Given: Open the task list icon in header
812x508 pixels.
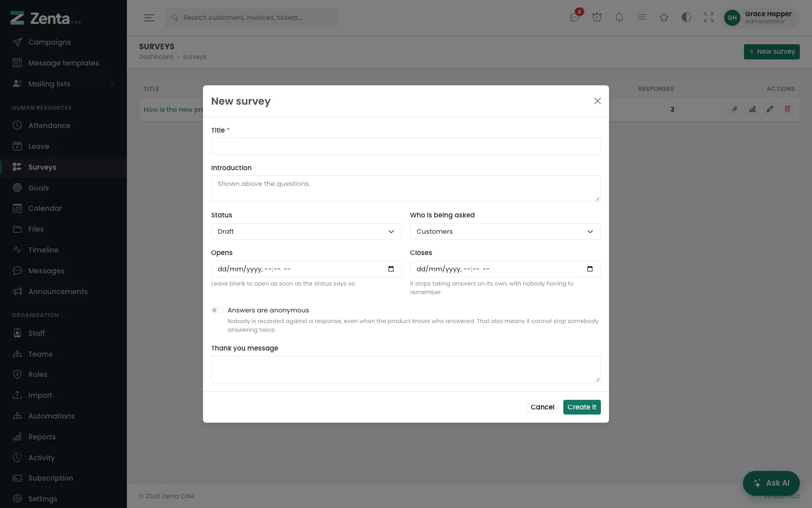Looking at the screenshot, I should point(641,17).
